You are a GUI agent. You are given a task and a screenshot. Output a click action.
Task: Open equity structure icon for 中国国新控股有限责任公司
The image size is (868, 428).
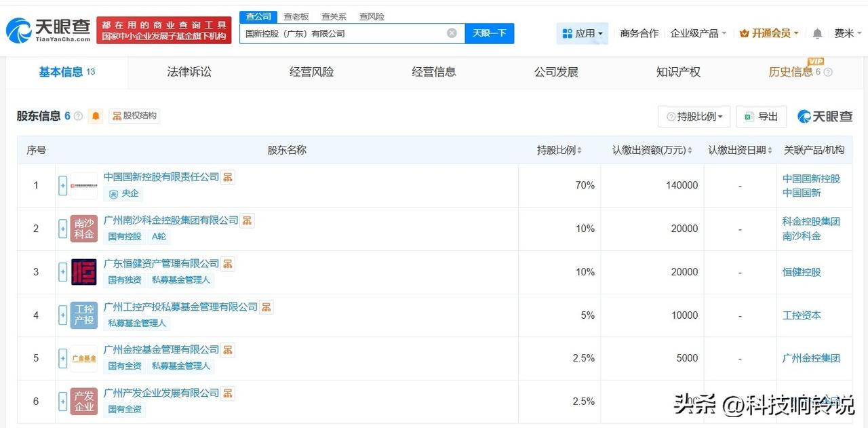[x=228, y=177]
